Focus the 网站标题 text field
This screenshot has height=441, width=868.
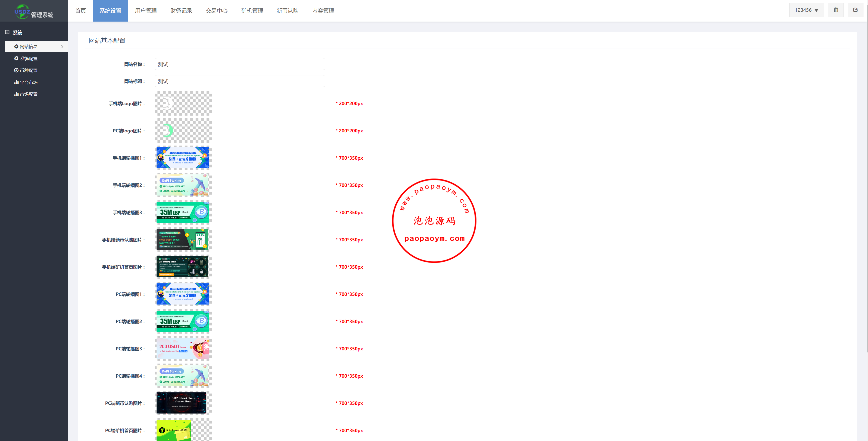pyautogui.click(x=239, y=82)
